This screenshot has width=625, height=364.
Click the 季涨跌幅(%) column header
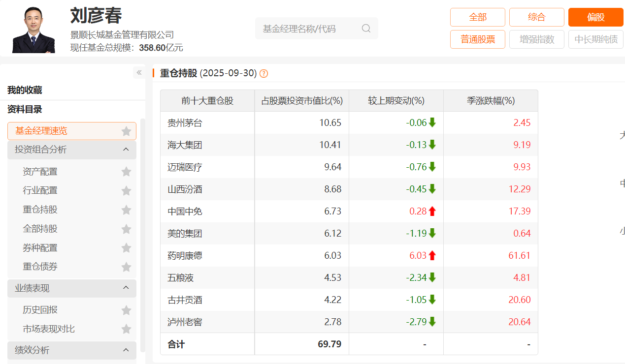(x=491, y=101)
